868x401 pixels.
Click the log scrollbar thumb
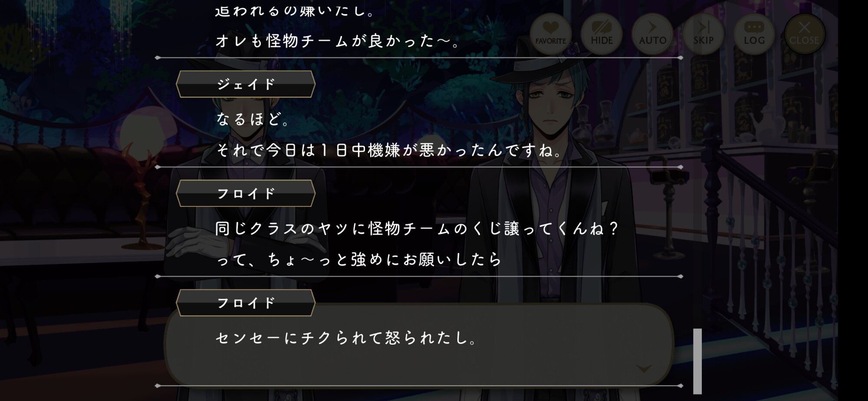(x=697, y=361)
